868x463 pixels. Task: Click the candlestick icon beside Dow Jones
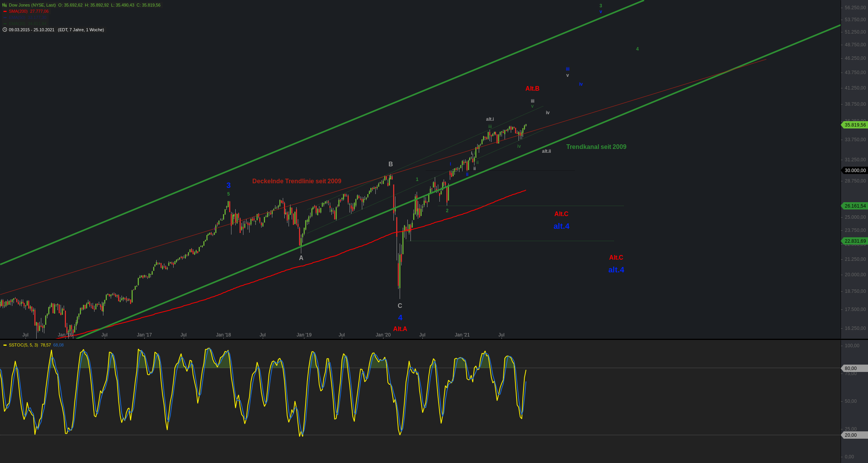tap(5, 5)
